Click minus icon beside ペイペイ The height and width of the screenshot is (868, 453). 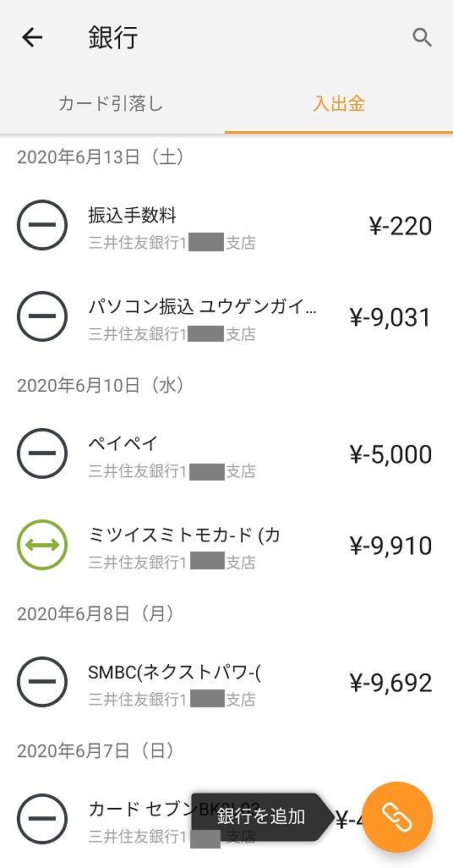click(42, 453)
